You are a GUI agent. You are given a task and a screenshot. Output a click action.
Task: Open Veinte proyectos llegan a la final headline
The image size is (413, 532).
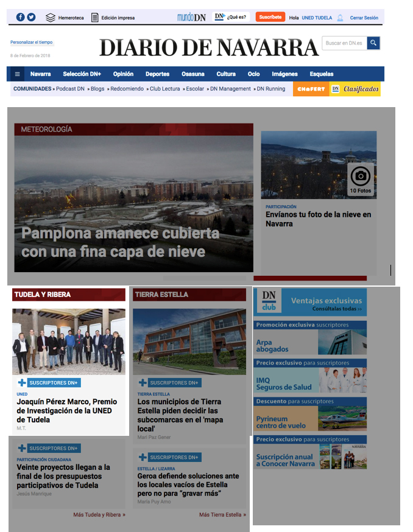(x=63, y=477)
